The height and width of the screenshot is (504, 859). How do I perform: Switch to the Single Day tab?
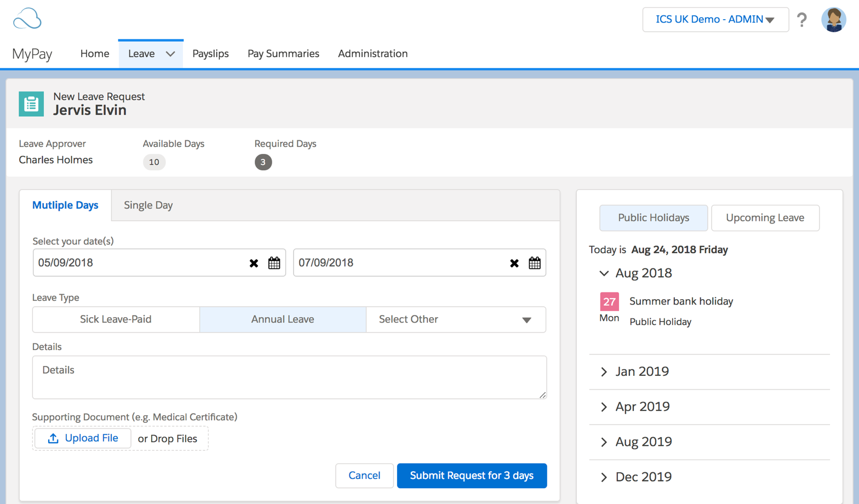point(148,205)
